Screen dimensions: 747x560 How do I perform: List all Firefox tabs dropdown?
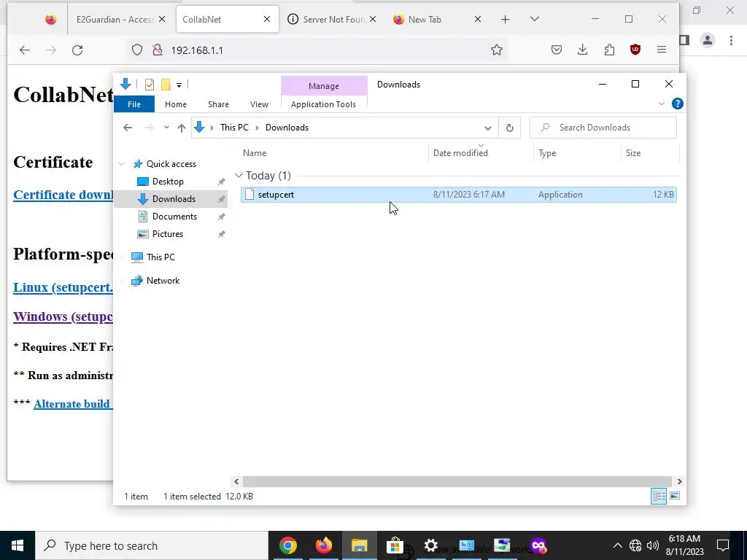click(x=535, y=19)
